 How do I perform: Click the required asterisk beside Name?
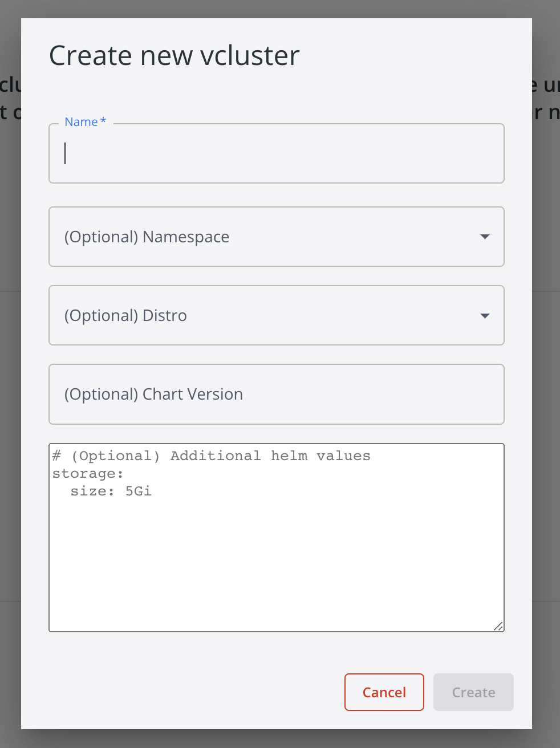click(x=103, y=121)
